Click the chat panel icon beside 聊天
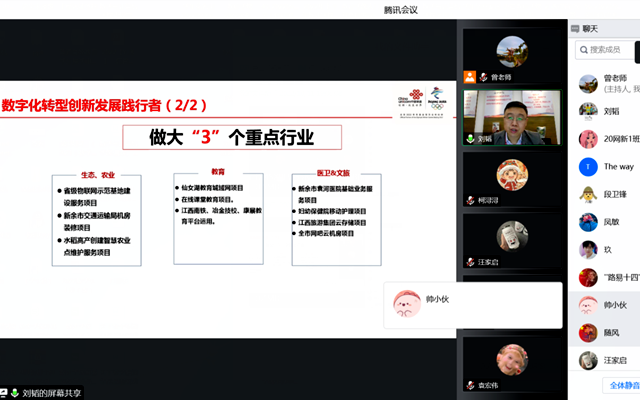This screenshot has width=640, height=400. 574,29
